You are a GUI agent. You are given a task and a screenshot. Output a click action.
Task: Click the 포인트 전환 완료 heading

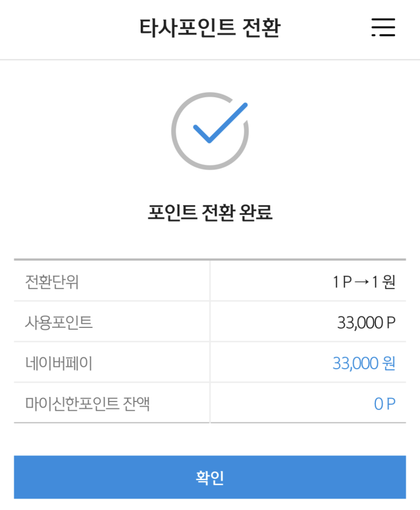(210, 213)
